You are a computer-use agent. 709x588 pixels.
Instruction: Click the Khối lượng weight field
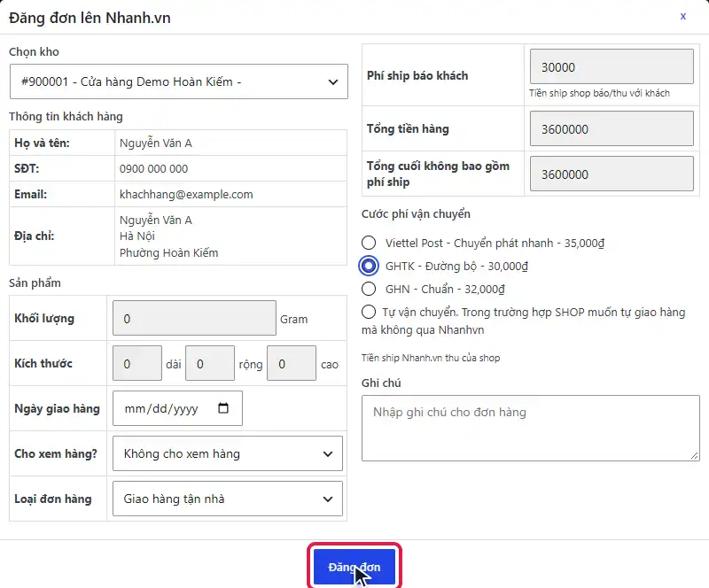(194, 318)
